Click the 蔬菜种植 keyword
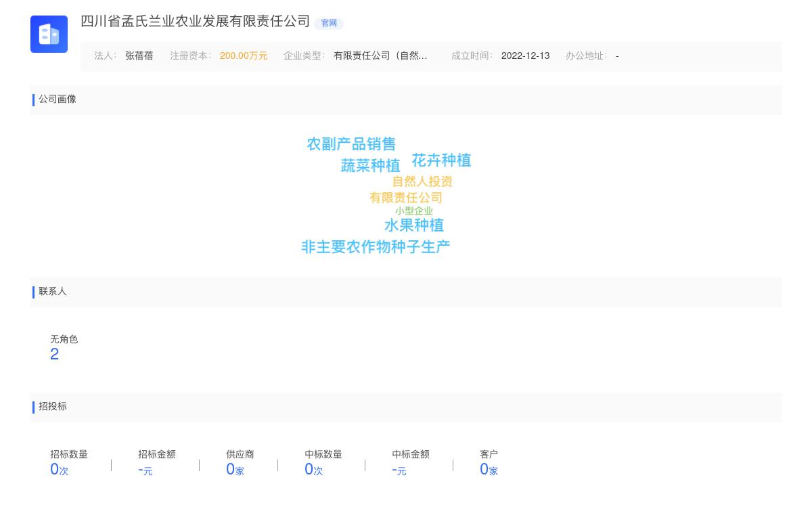The height and width of the screenshot is (509, 812). tap(370, 166)
